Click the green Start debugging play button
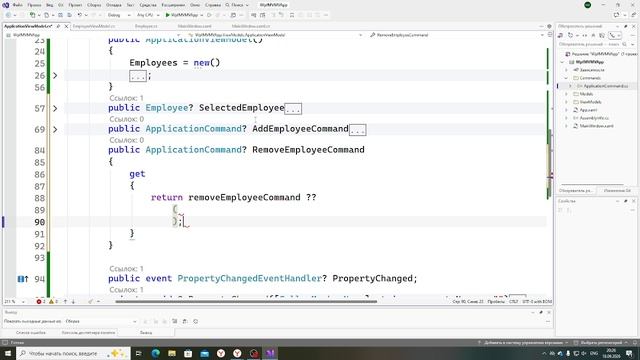This screenshot has height=360, width=640. coord(167,15)
